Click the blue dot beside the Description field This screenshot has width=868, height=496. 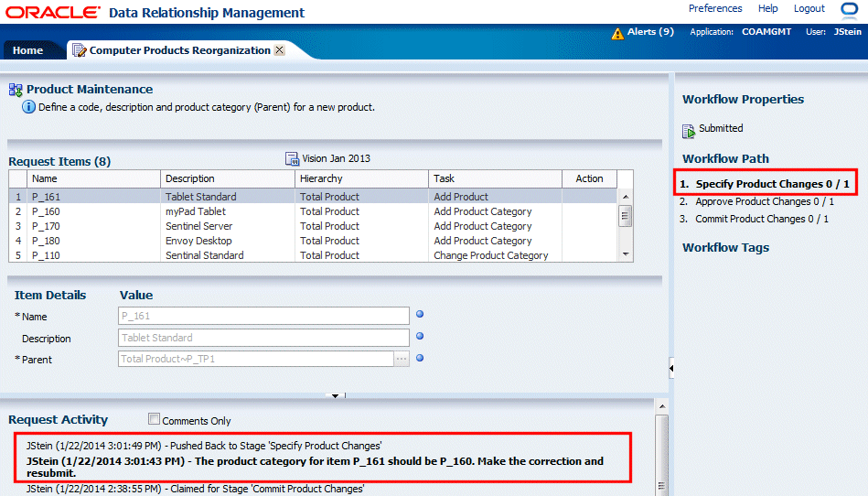point(420,336)
